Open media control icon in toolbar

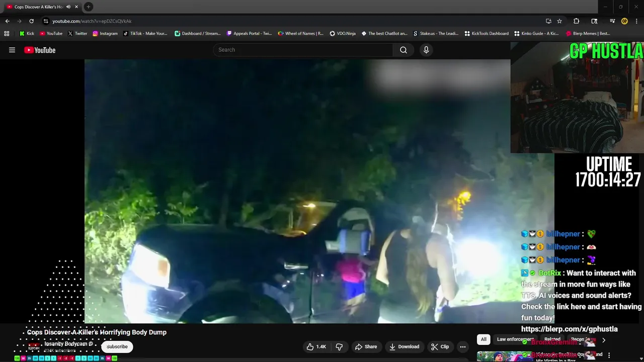[612, 21]
